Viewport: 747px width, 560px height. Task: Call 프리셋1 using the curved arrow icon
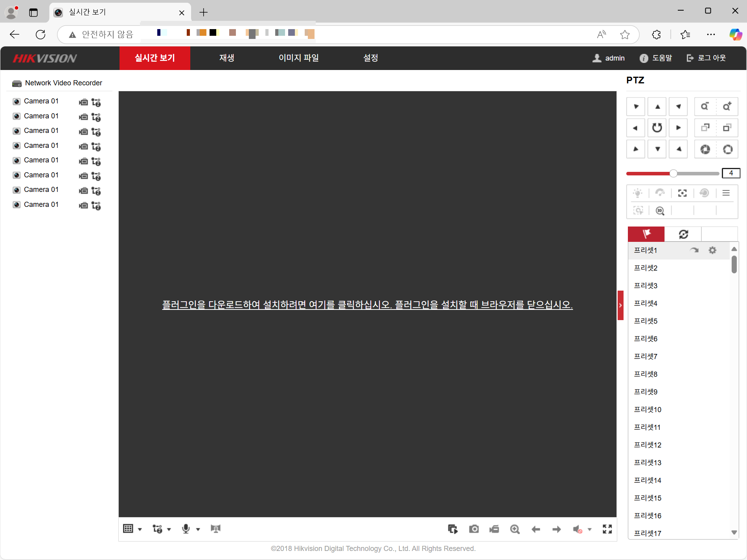694,250
